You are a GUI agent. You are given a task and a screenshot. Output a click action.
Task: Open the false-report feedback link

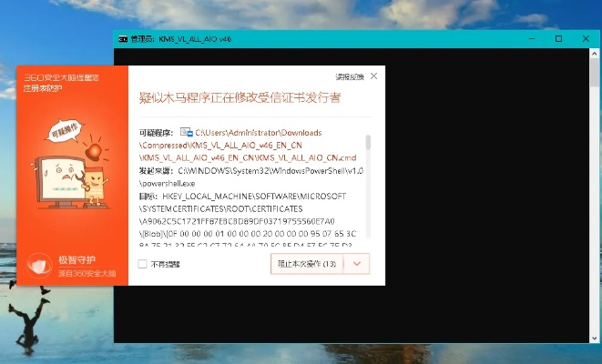click(350, 77)
